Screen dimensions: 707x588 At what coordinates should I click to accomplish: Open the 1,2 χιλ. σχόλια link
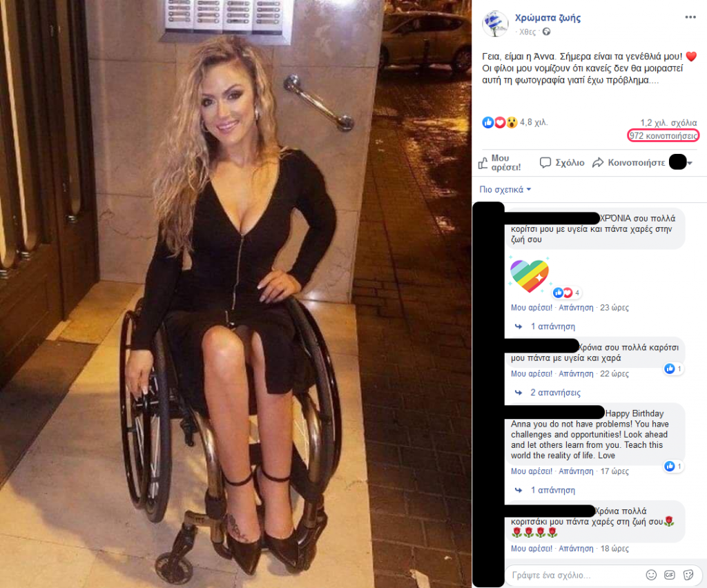click(x=668, y=123)
